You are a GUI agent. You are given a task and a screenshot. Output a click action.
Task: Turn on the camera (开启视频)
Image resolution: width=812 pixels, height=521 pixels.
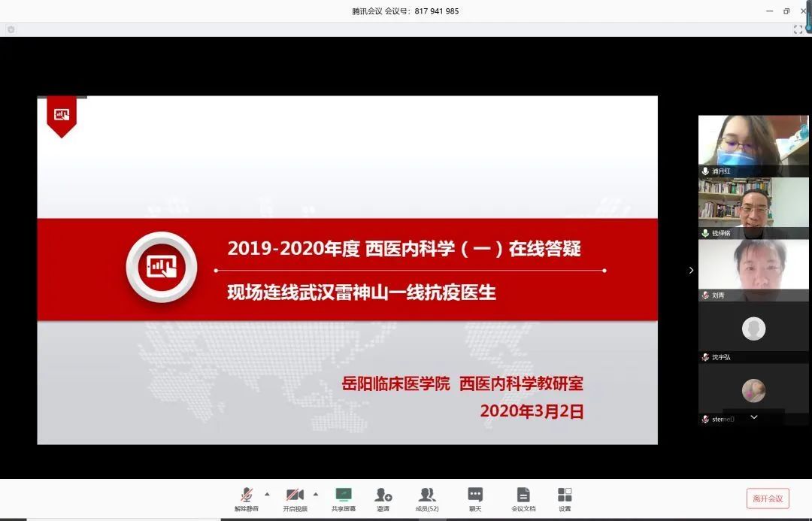click(295, 497)
